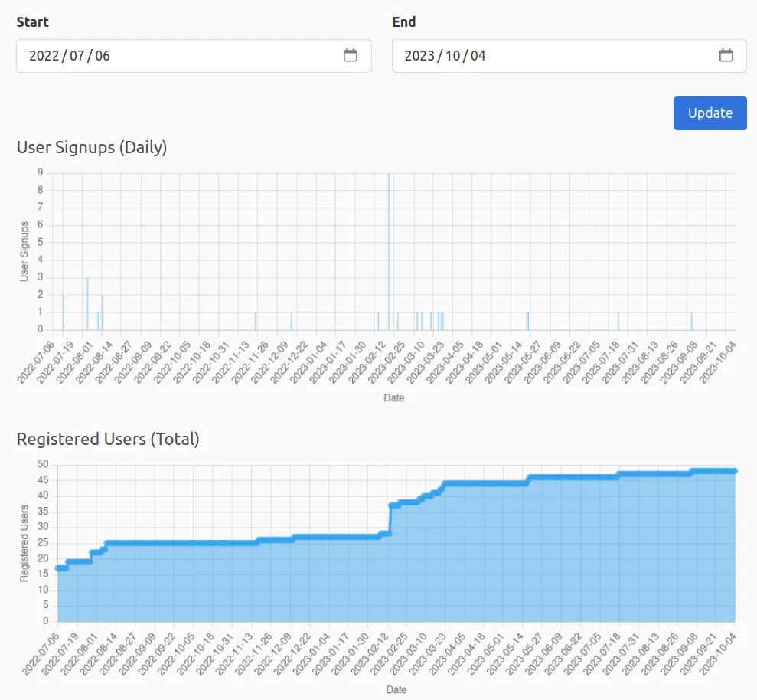Click the signup bar near 2023-09-08

click(690, 320)
